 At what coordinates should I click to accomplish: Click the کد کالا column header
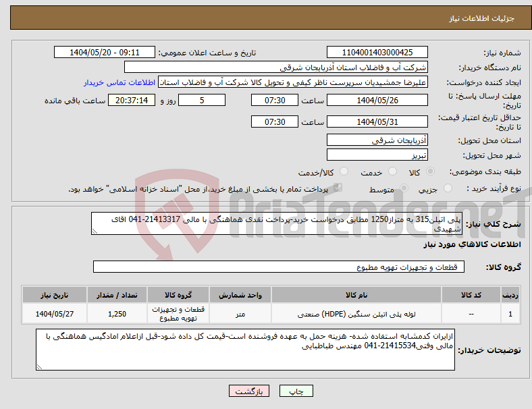click(471, 295)
